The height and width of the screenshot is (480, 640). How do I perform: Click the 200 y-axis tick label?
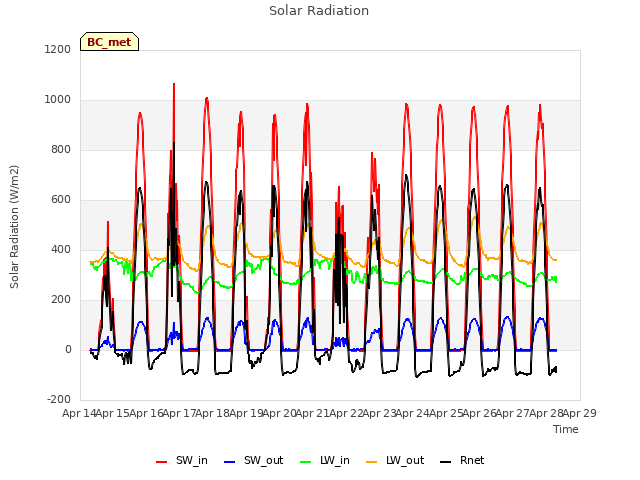pos(61,300)
